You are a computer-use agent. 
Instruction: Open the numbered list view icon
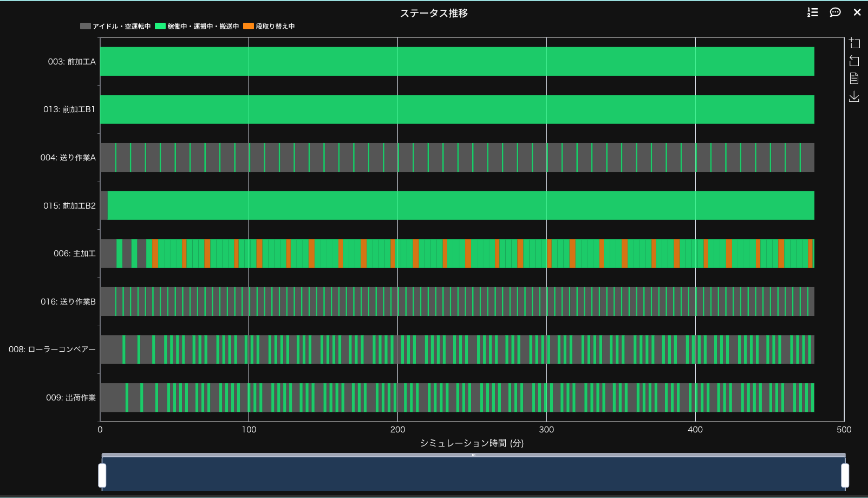(812, 12)
